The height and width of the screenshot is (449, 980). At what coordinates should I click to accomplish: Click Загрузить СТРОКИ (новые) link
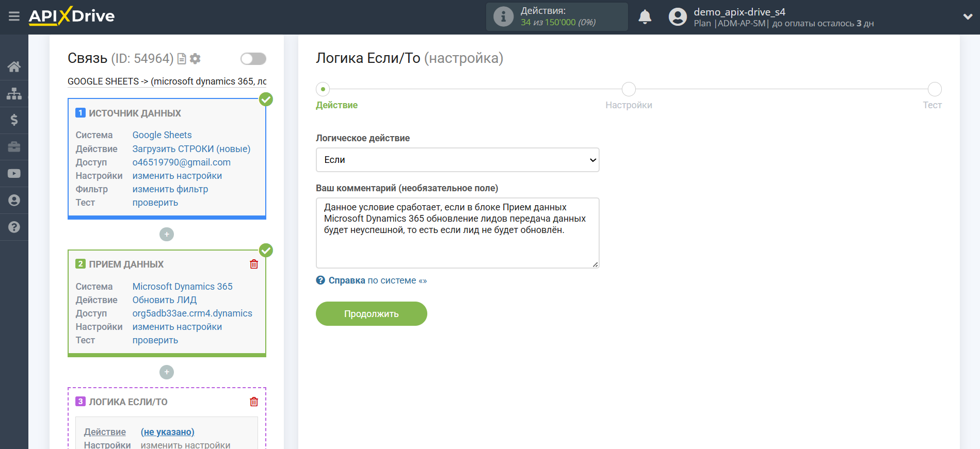point(191,149)
